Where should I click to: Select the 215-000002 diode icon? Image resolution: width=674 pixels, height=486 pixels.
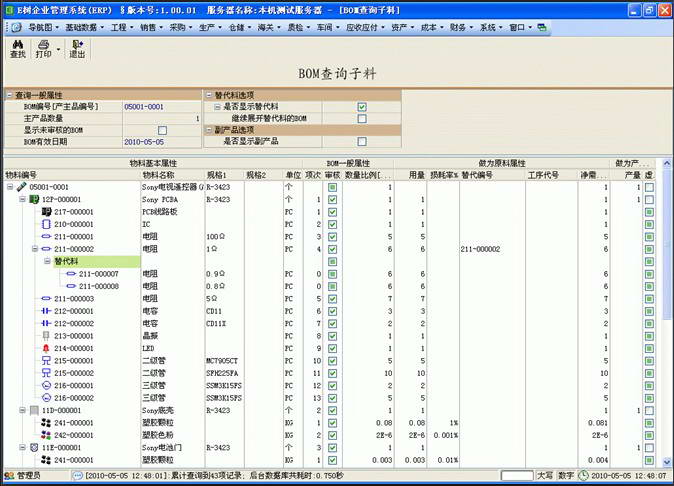pos(46,373)
